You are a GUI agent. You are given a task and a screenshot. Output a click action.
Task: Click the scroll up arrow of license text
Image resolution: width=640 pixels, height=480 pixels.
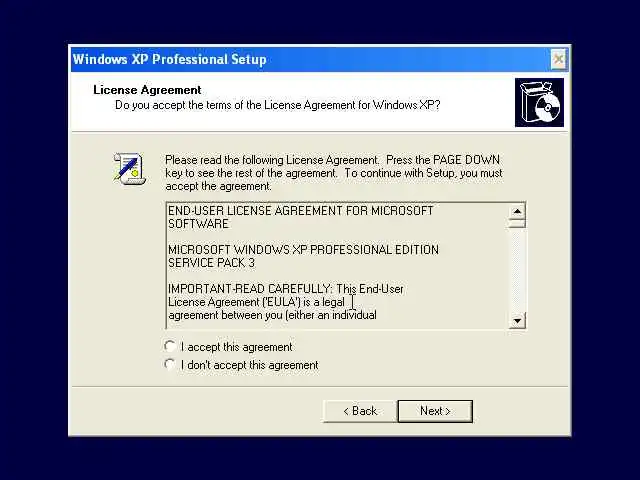[x=517, y=211]
